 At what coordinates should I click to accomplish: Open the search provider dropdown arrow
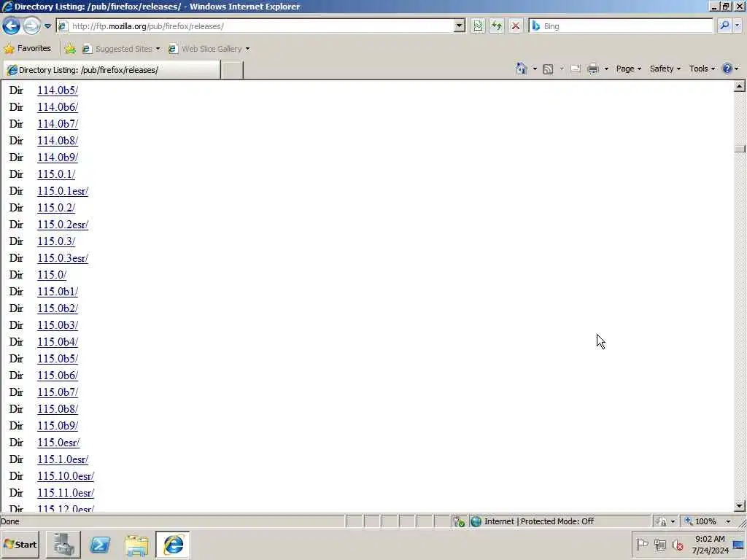point(738,26)
